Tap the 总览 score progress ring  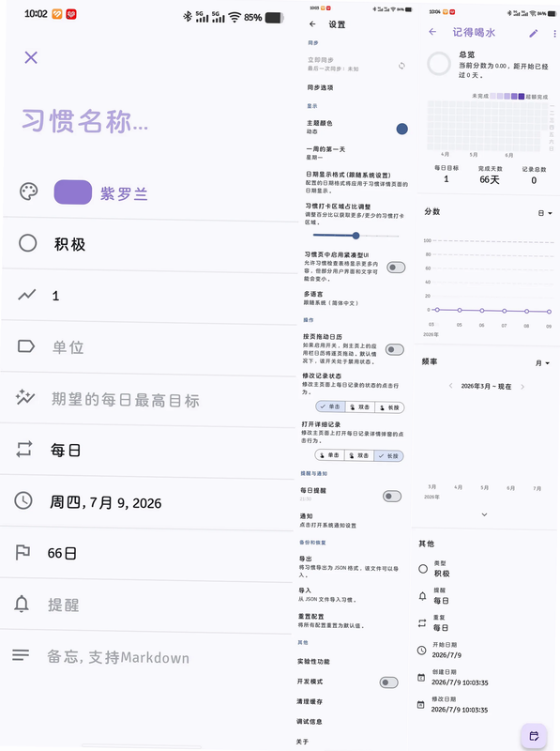(x=438, y=64)
